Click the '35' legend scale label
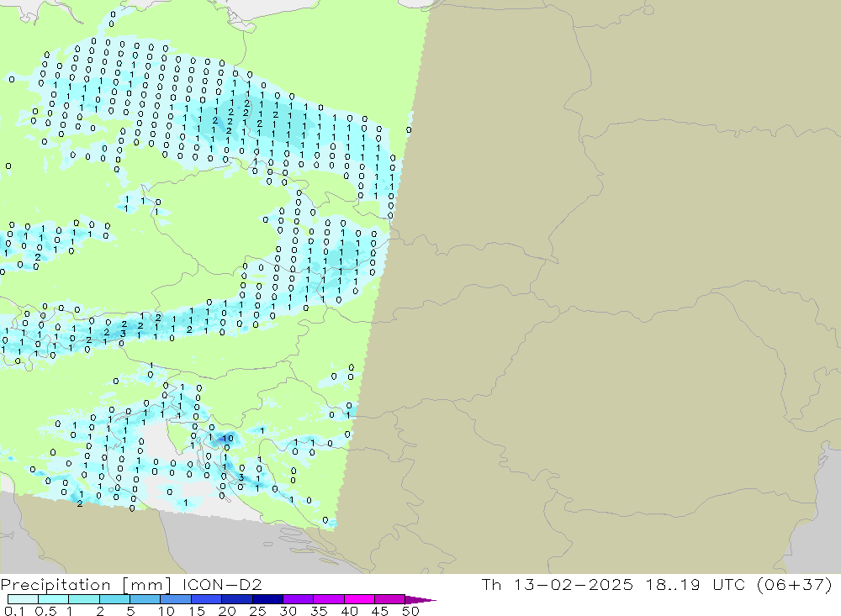This screenshot has height=616, width=841. (x=319, y=611)
